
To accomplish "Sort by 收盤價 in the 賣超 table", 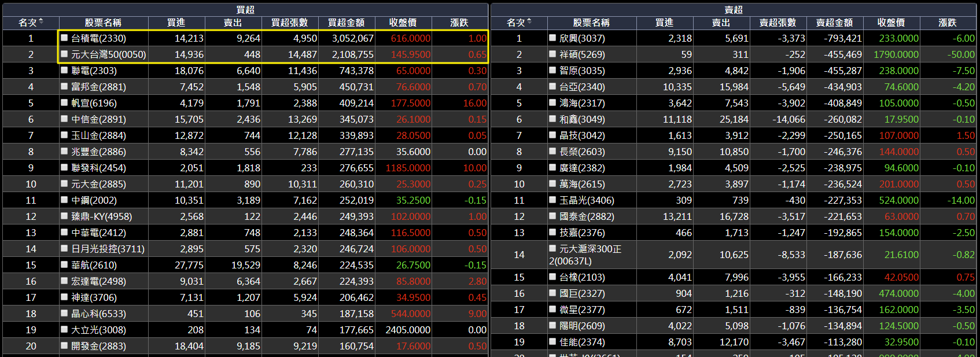I will [891, 22].
